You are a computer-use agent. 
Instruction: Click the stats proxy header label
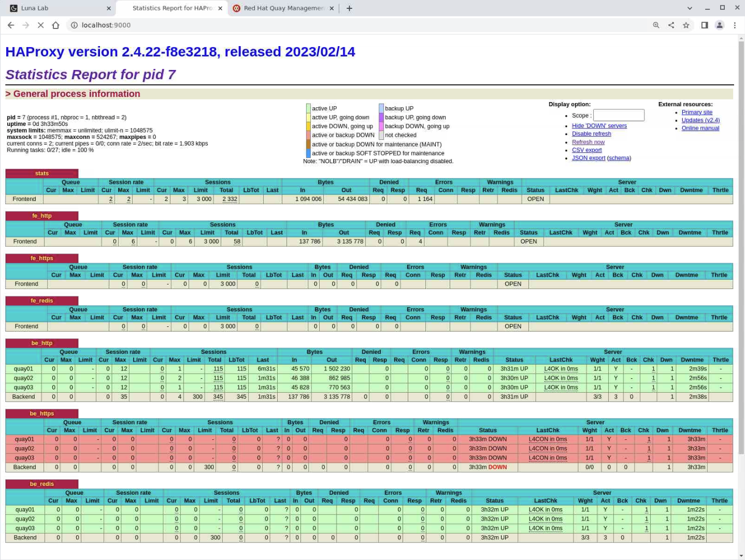click(42, 174)
